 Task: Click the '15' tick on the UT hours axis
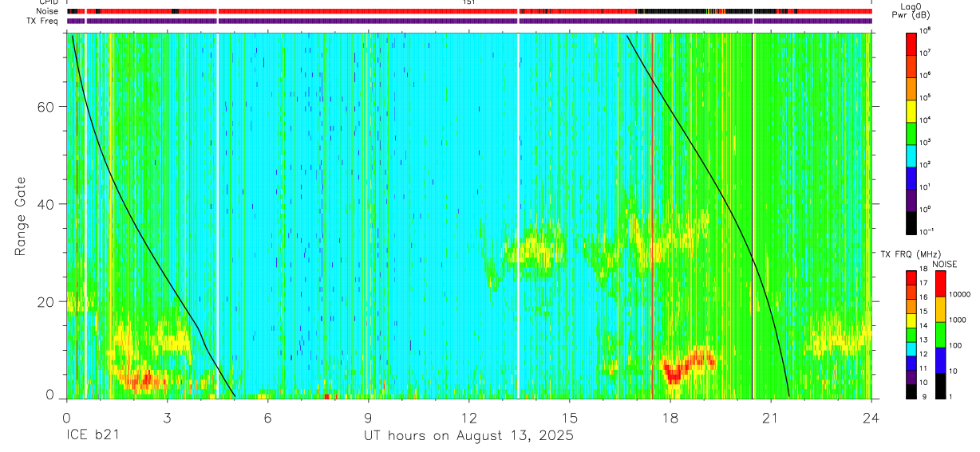coord(570,417)
